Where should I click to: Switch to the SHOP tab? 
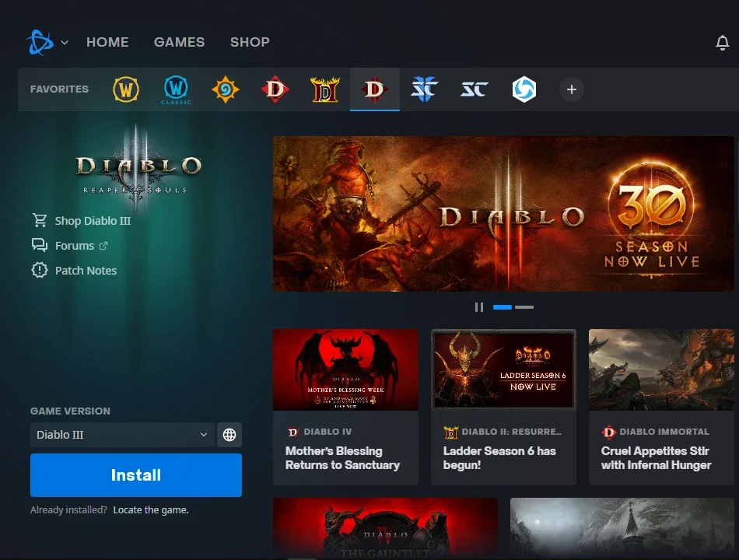click(250, 42)
